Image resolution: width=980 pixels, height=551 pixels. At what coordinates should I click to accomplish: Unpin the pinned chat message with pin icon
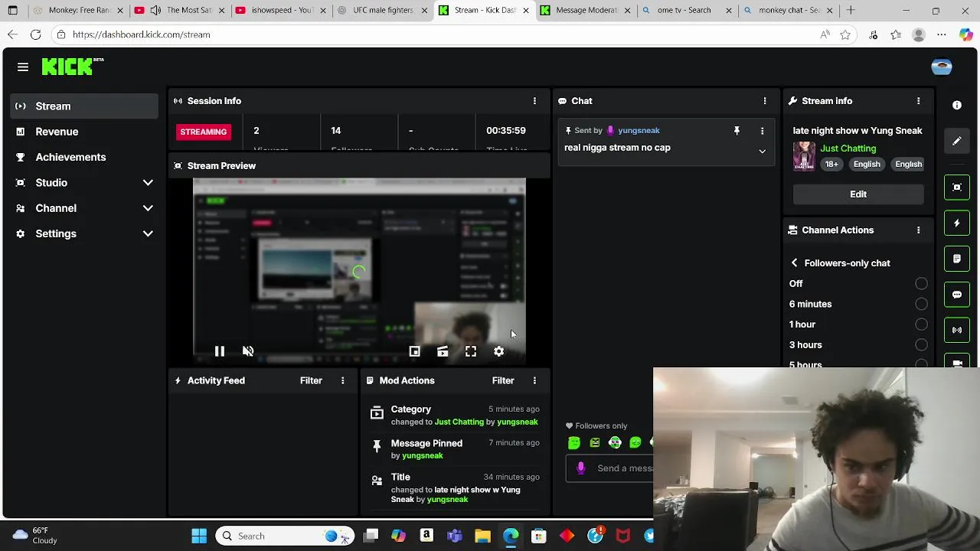[737, 131]
